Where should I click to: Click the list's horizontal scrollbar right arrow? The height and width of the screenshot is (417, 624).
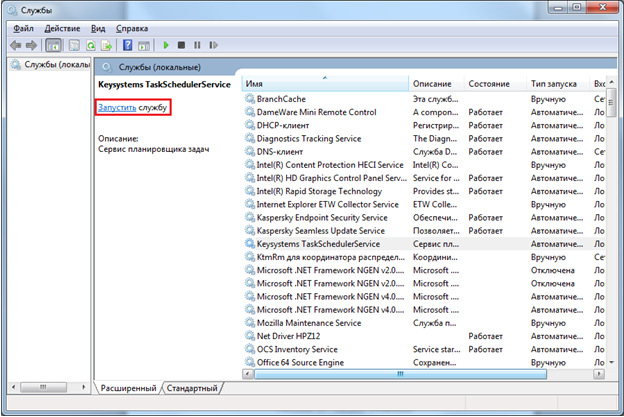tap(599, 374)
